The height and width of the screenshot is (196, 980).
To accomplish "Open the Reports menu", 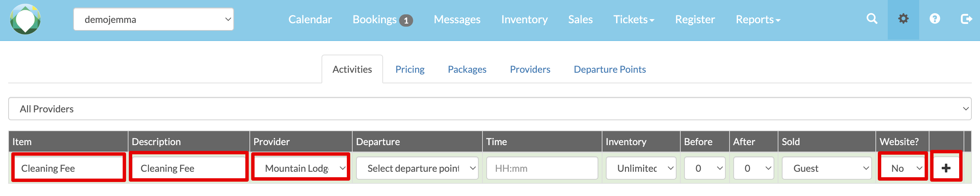I will [758, 19].
